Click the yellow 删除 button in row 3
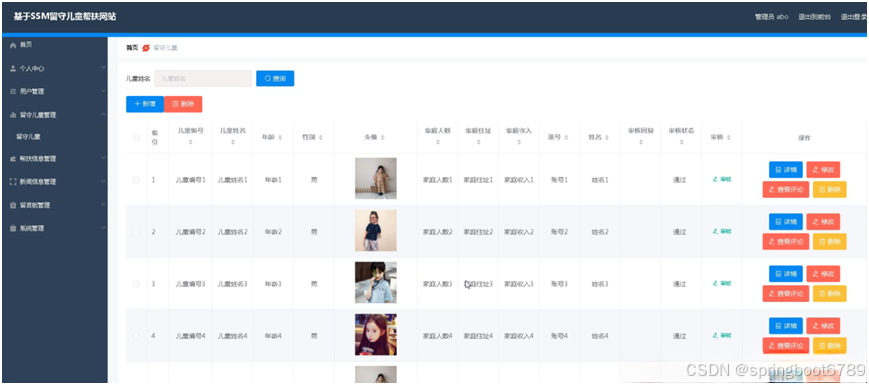 point(830,294)
